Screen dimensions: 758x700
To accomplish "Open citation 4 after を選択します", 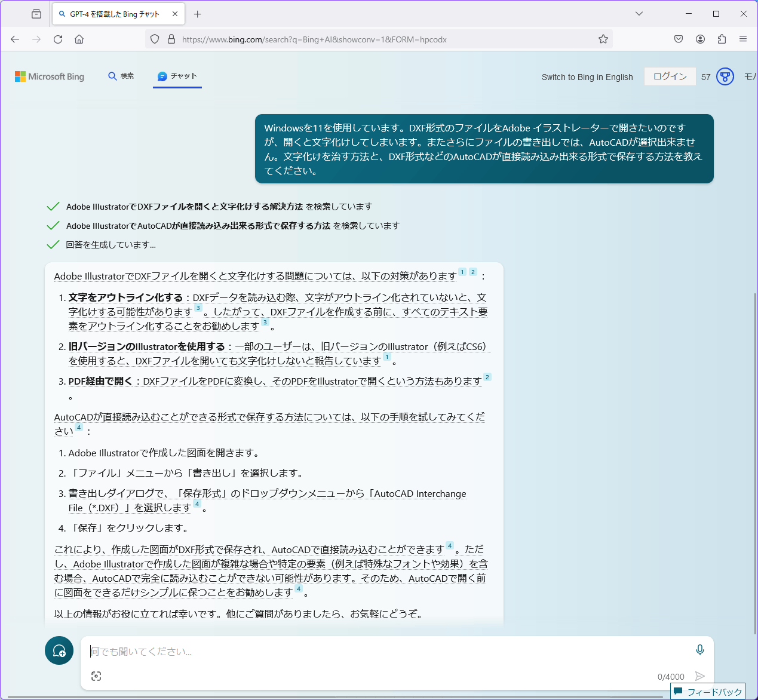I will tap(197, 504).
